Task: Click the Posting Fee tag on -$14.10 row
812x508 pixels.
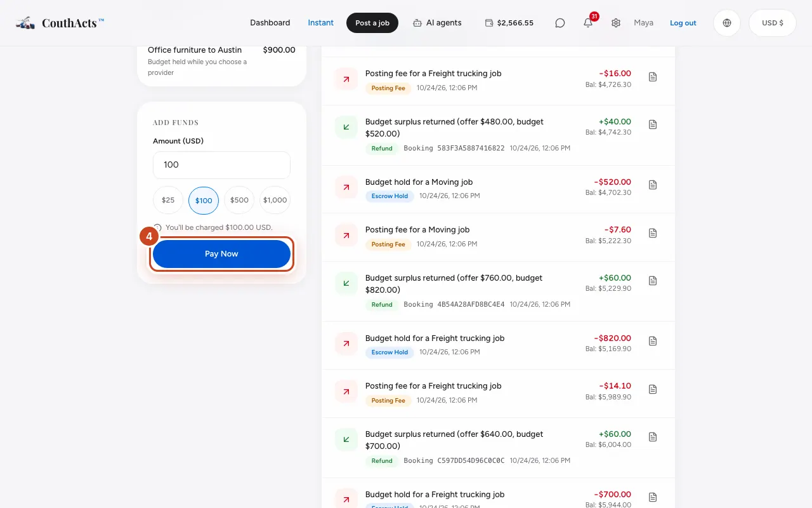Action: tap(388, 401)
